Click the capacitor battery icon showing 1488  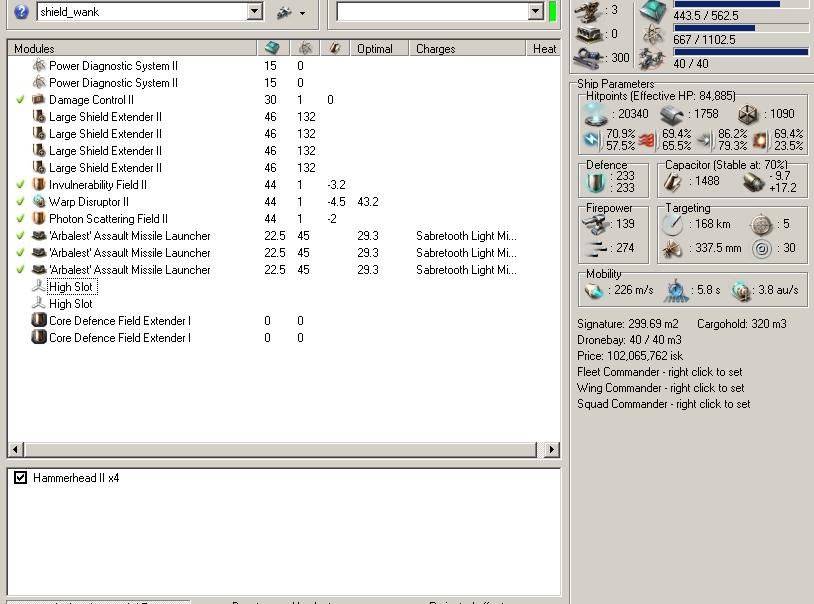pos(673,182)
